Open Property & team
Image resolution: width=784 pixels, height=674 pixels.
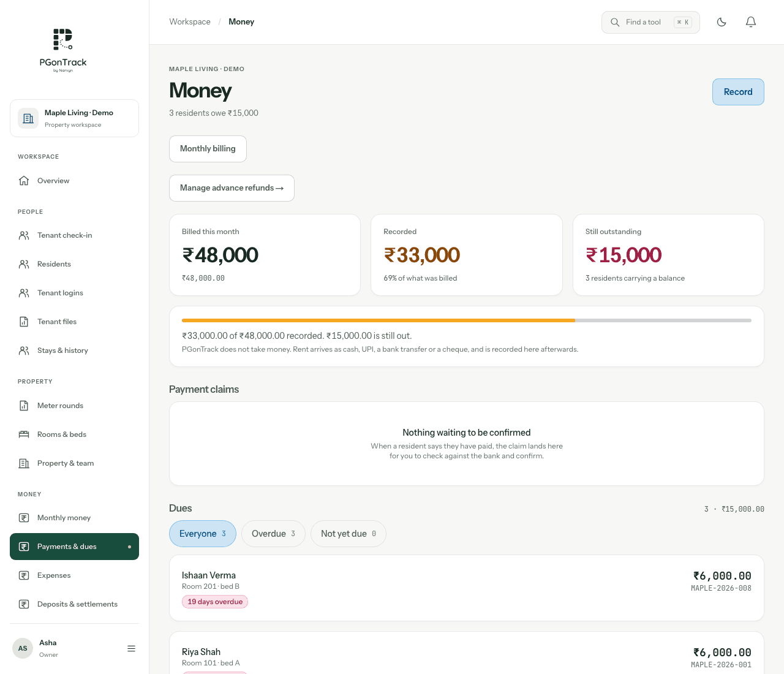tap(74, 463)
